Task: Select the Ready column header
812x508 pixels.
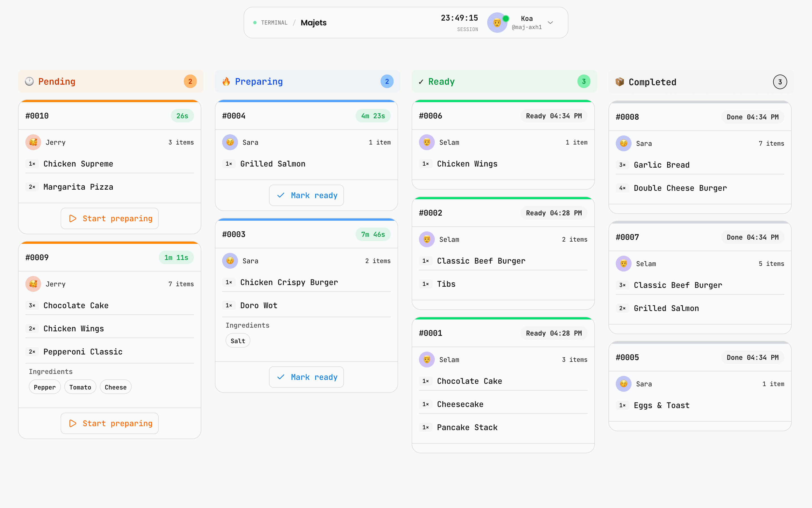Action: 504,81
